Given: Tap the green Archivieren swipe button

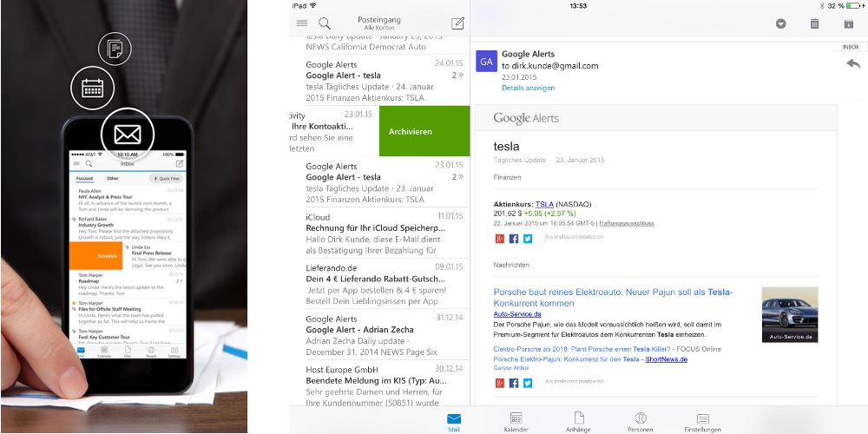Looking at the screenshot, I should point(424,131).
